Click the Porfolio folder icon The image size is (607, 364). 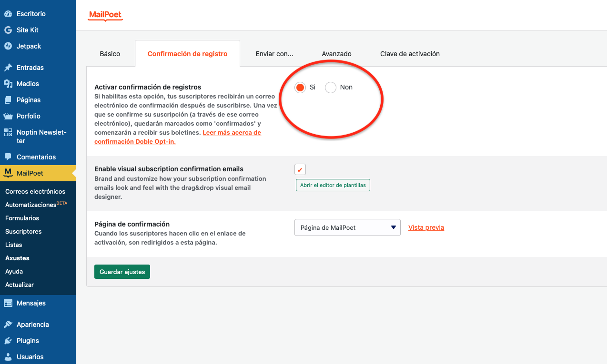click(8, 116)
